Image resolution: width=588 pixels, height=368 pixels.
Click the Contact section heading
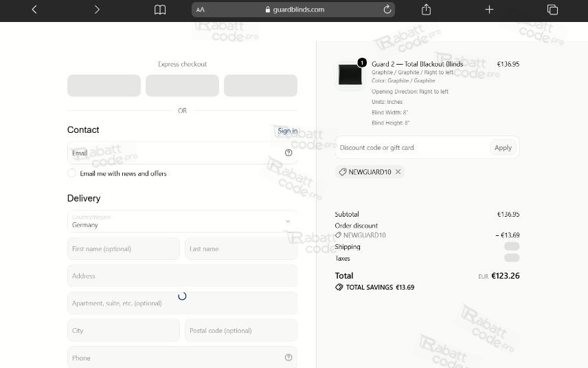[x=83, y=129]
